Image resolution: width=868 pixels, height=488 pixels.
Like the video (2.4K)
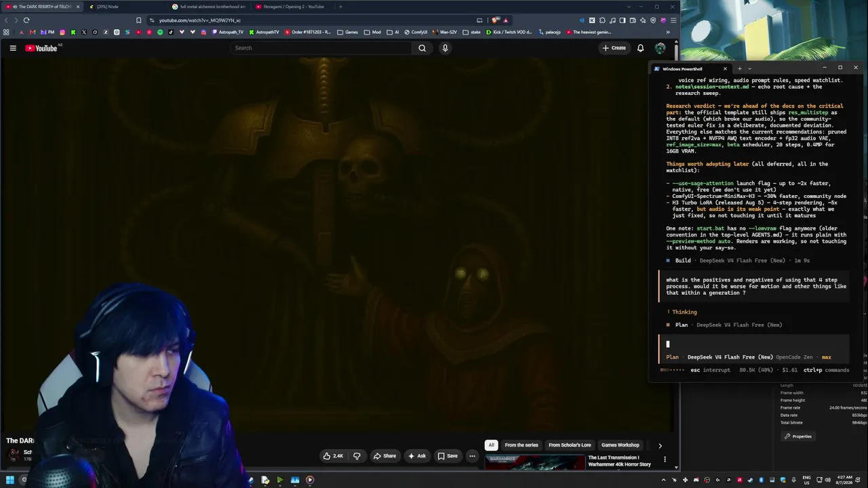click(333, 456)
